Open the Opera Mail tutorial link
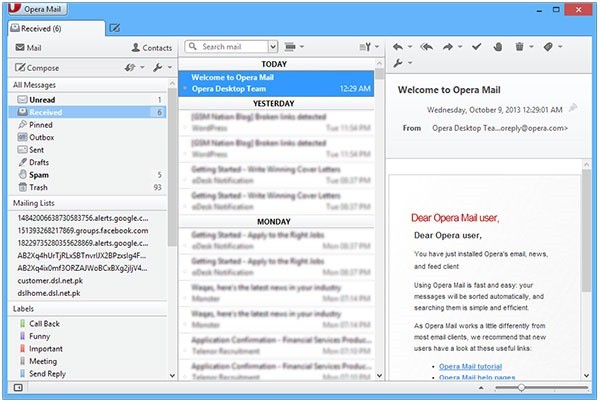 [470, 366]
